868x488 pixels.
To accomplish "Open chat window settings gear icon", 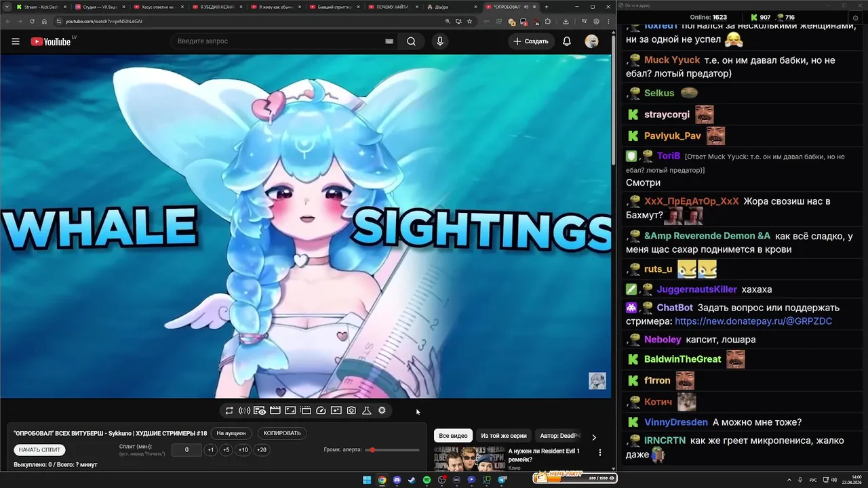I will click(855, 18).
